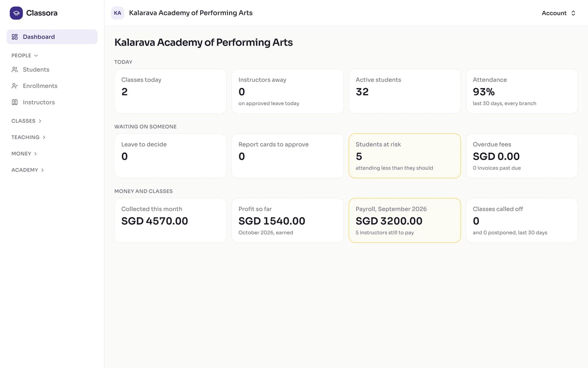Click the 'SGD 0.00' value

(x=496, y=156)
